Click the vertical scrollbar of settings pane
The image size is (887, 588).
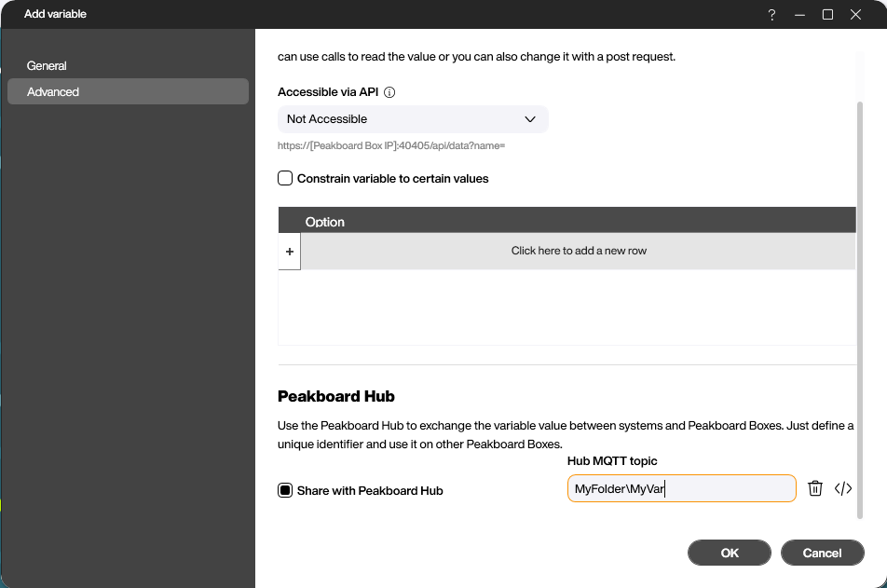(860, 310)
